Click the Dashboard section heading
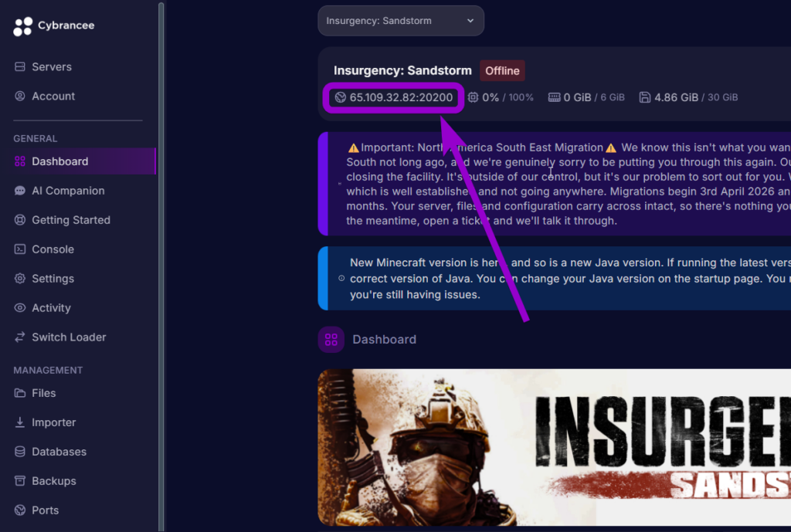The image size is (791, 532). (384, 340)
